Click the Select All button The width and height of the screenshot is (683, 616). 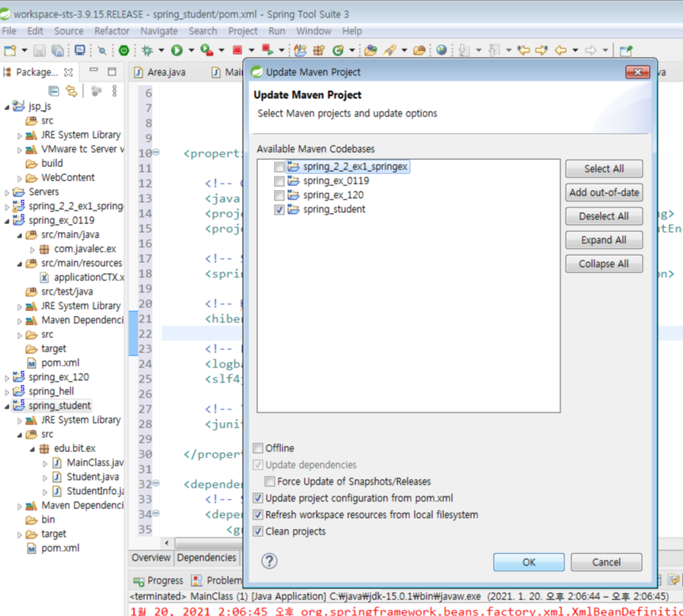pos(604,169)
